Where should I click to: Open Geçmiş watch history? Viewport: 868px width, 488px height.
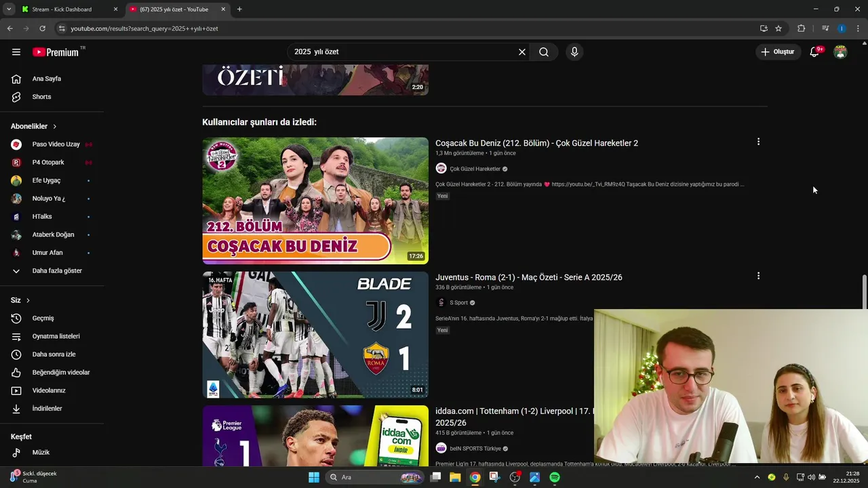43,319
